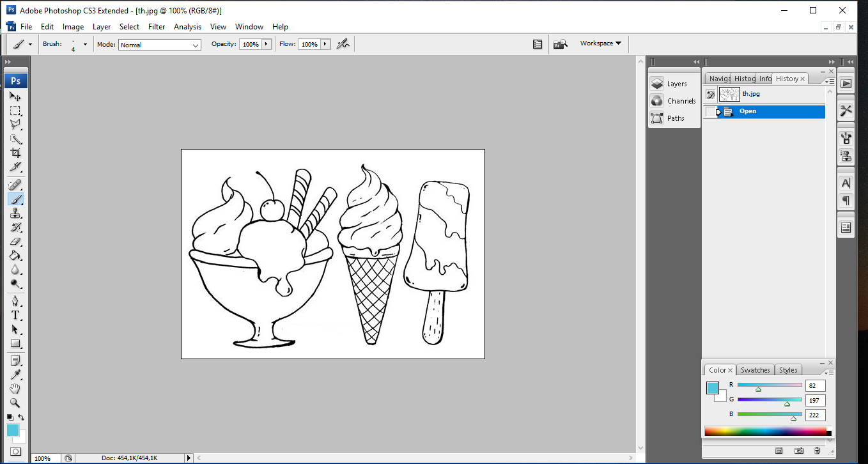868x464 pixels.
Task: Open the Color panel options menu
Action: [x=829, y=373]
